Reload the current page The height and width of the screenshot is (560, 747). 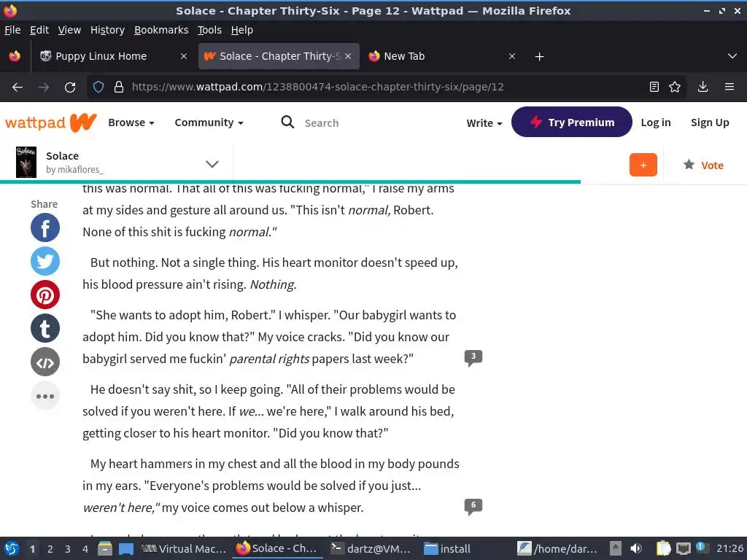point(70,87)
